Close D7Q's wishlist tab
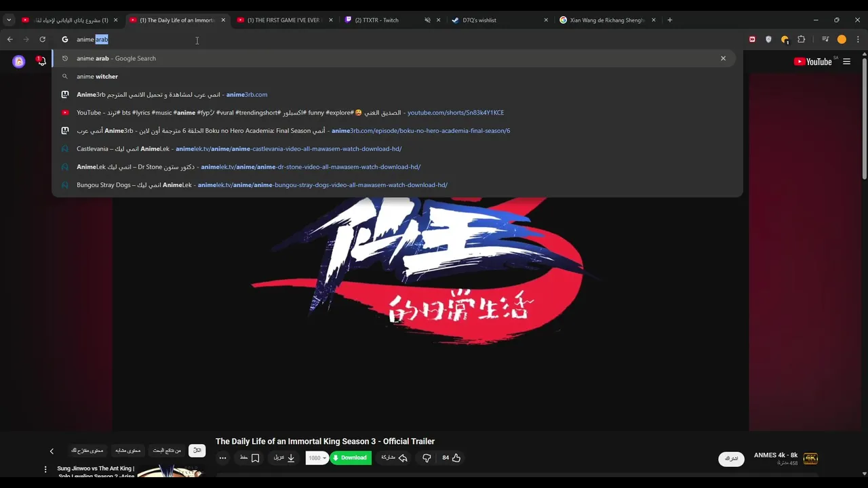This screenshot has height=488, width=868. click(546, 20)
